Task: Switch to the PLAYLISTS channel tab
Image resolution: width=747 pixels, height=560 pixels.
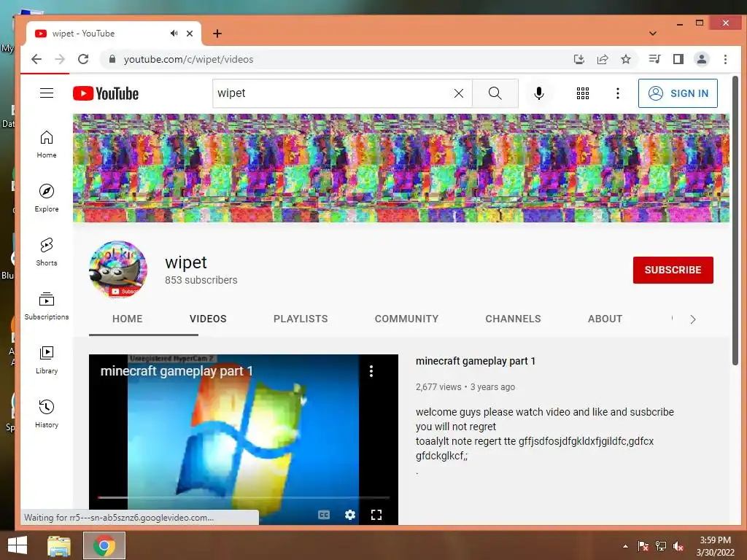Action: [x=301, y=319]
